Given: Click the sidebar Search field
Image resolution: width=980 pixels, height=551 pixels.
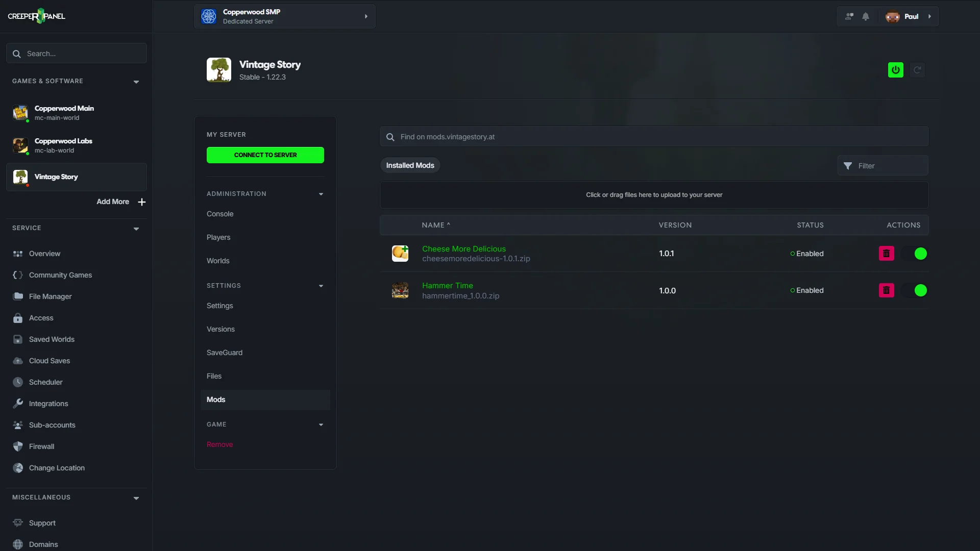Looking at the screenshot, I should point(77,54).
